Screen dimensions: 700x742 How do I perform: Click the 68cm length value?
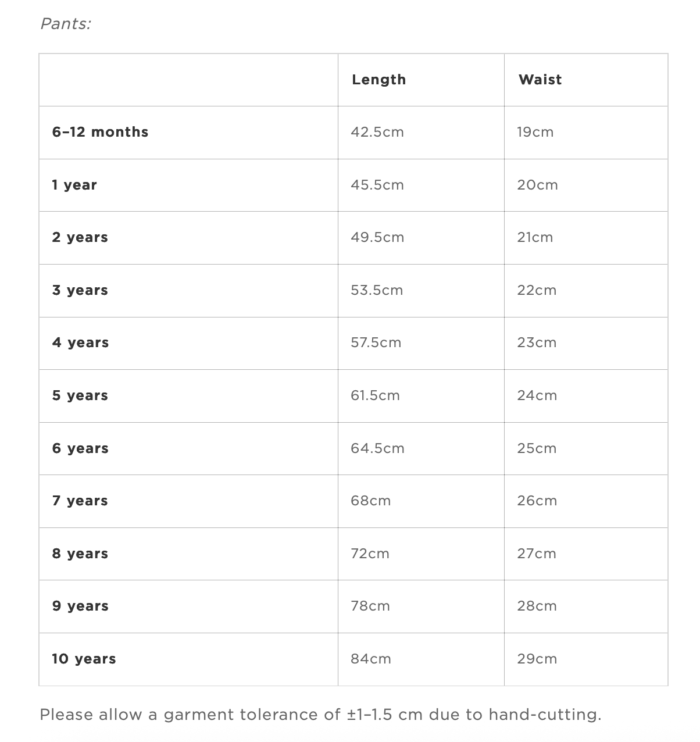pyautogui.click(x=370, y=501)
